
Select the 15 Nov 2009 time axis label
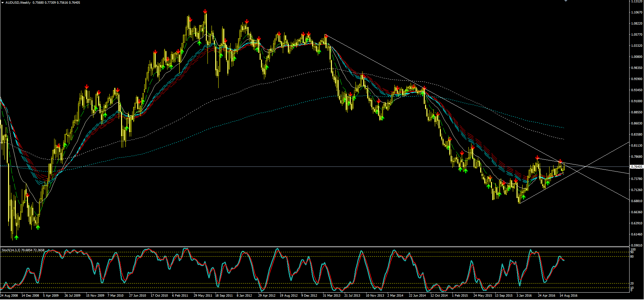point(95,296)
